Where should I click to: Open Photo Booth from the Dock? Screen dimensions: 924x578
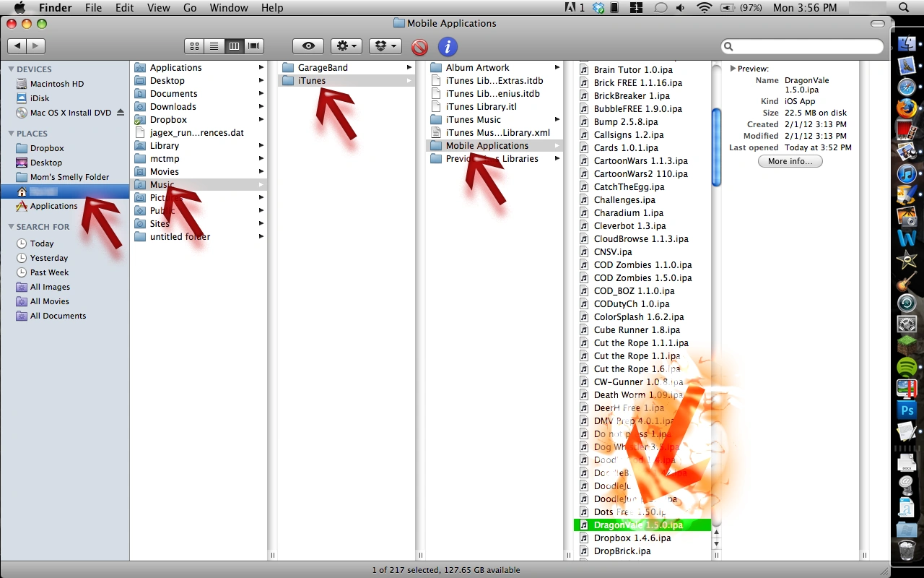[907, 130]
